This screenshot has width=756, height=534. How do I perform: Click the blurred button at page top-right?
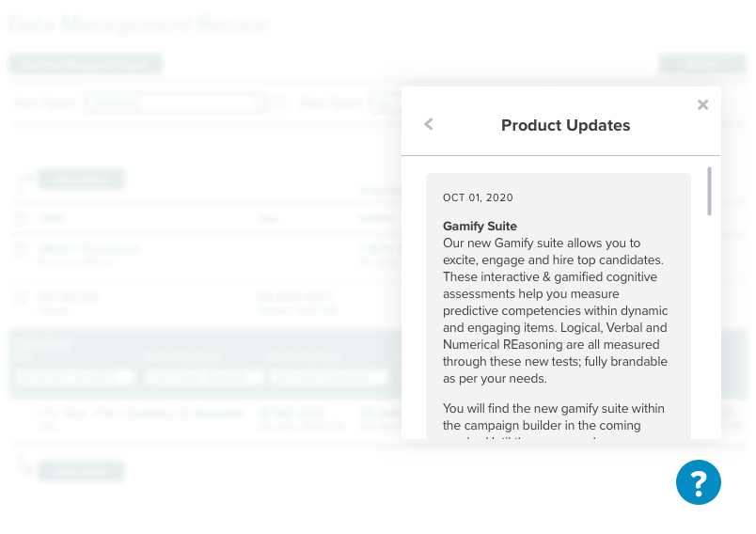point(702,64)
